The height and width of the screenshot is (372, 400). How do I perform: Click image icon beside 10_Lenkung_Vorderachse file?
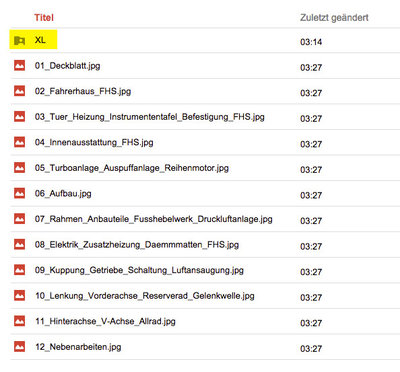pyautogui.click(x=20, y=295)
